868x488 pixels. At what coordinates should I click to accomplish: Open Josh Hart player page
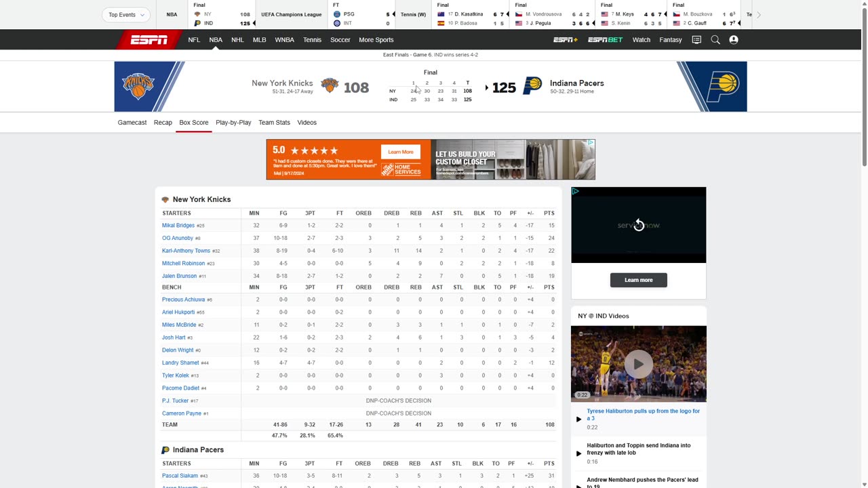click(174, 338)
